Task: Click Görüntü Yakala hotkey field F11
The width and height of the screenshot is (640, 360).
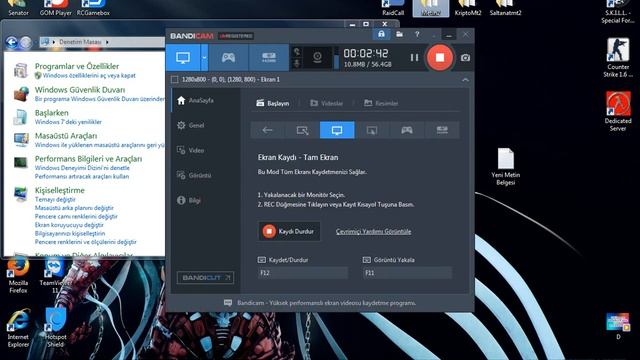Action: 407,273
